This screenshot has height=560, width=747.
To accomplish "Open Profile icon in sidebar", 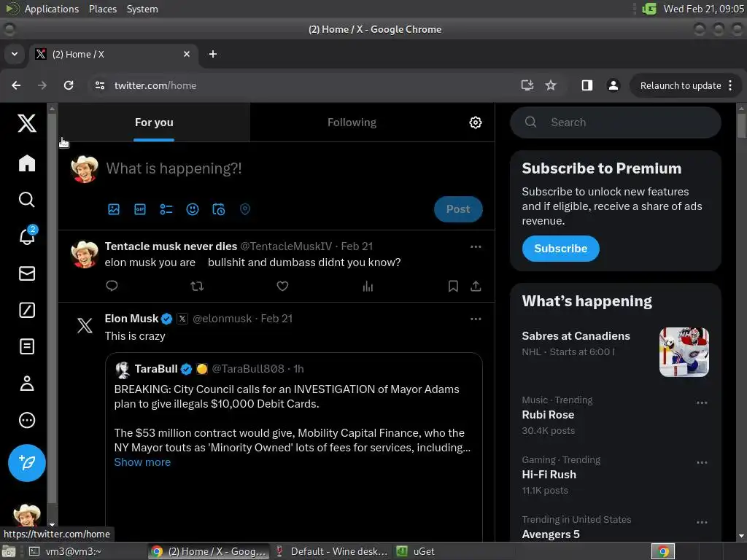I will tap(27, 384).
